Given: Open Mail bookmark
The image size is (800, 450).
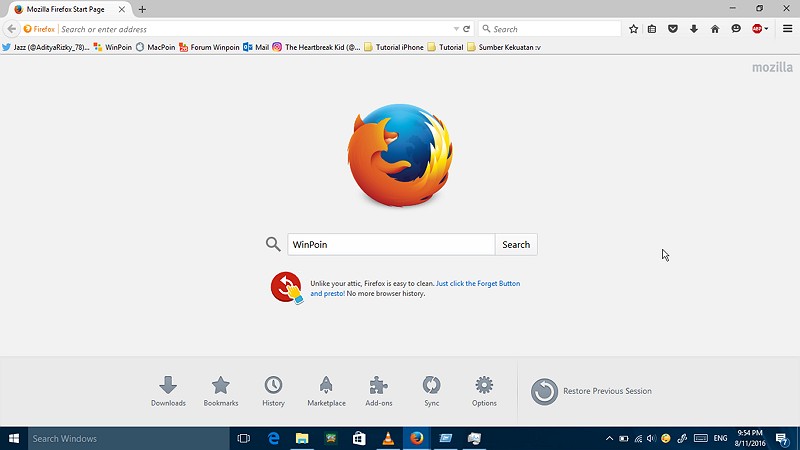Looking at the screenshot, I should [256, 47].
